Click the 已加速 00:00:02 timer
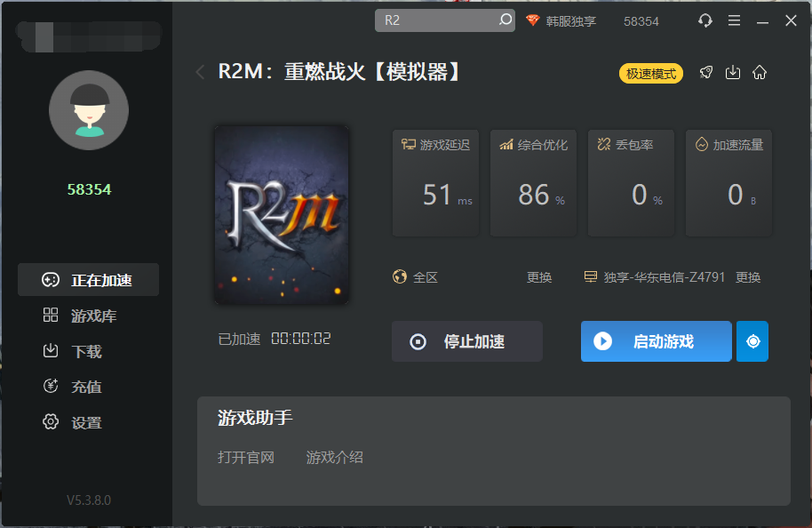This screenshot has height=528, width=812. (275, 339)
